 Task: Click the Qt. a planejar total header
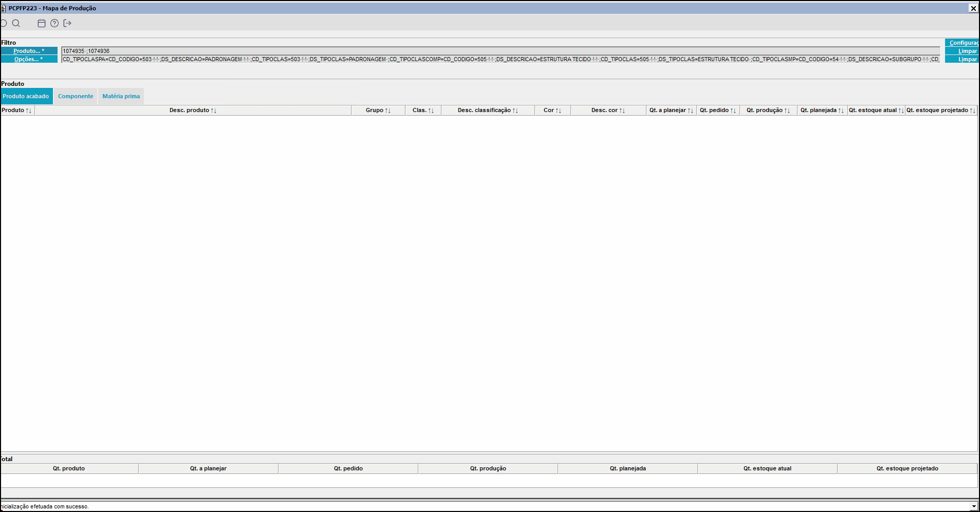pos(208,468)
